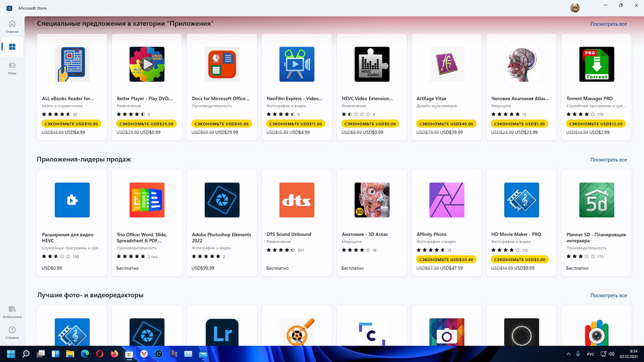The image size is (644, 362).
Task: Open the Главная home sidebar icon
Action: tap(12, 26)
